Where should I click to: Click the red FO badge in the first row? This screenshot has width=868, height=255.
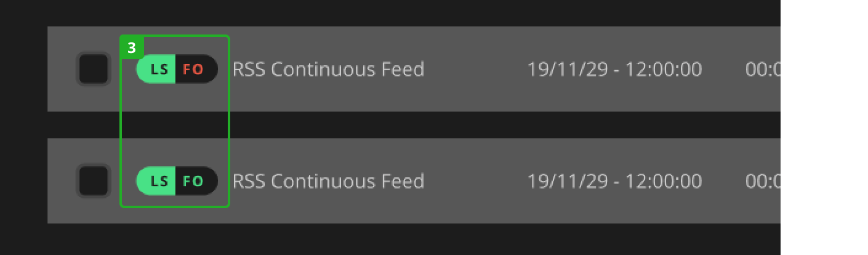click(194, 69)
